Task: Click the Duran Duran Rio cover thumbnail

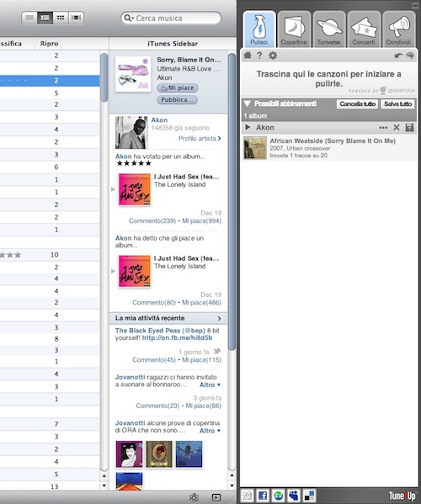Action: (x=129, y=454)
